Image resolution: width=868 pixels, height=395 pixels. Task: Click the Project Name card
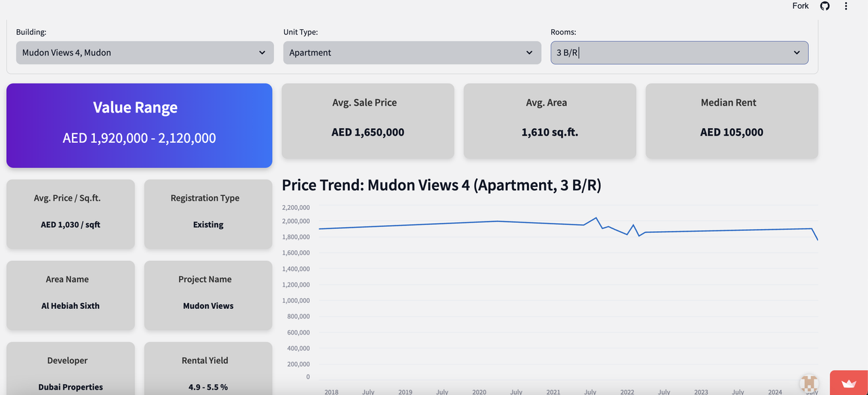(208, 295)
